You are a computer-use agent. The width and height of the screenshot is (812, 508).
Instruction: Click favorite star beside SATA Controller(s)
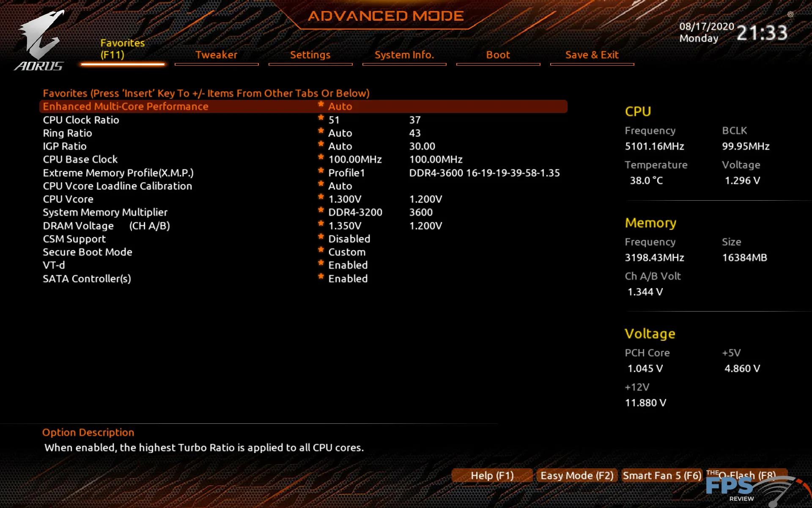321,276
